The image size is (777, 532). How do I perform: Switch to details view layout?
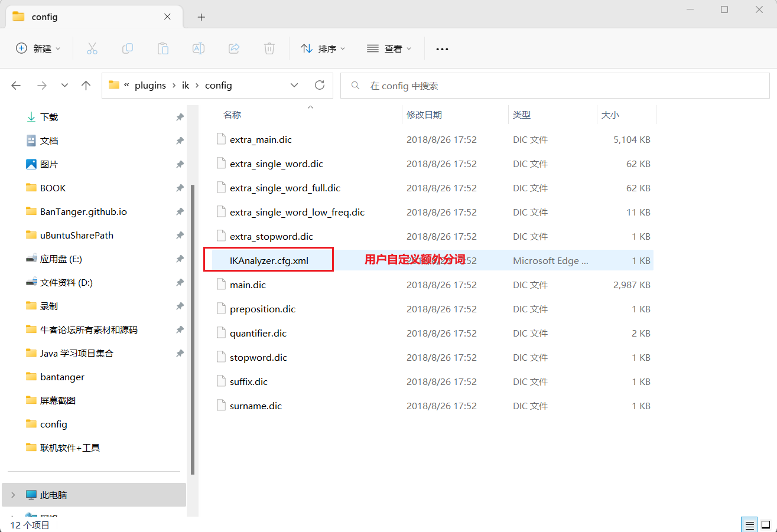click(749, 524)
